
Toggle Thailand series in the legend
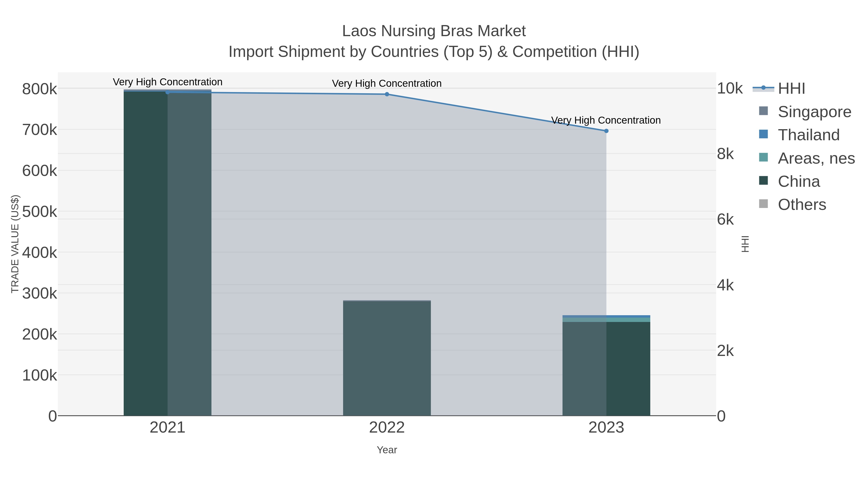(x=799, y=135)
